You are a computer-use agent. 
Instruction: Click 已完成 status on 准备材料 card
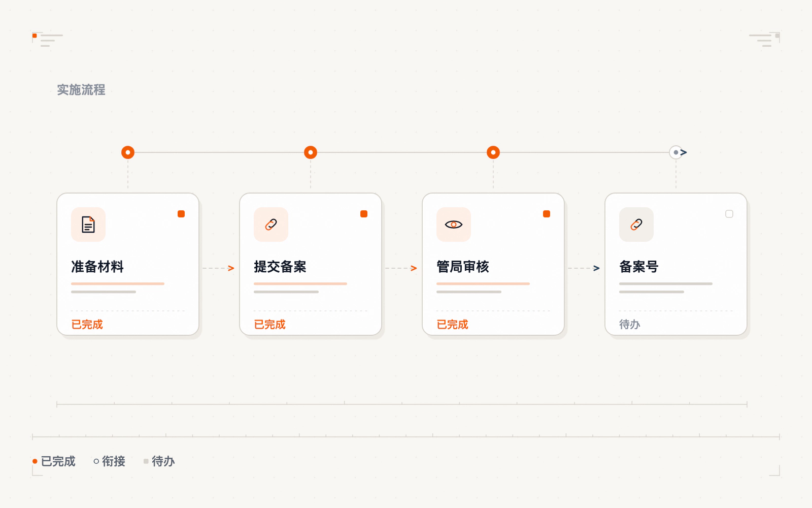tap(87, 325)
